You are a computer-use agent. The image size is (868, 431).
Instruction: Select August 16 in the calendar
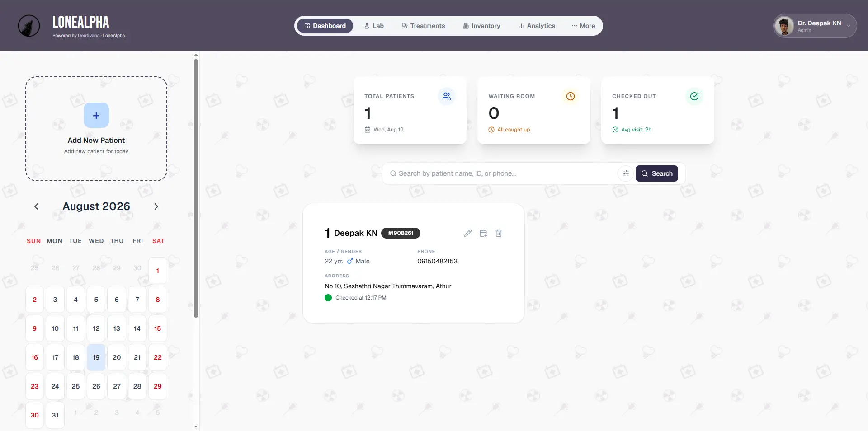click(35, 357)
